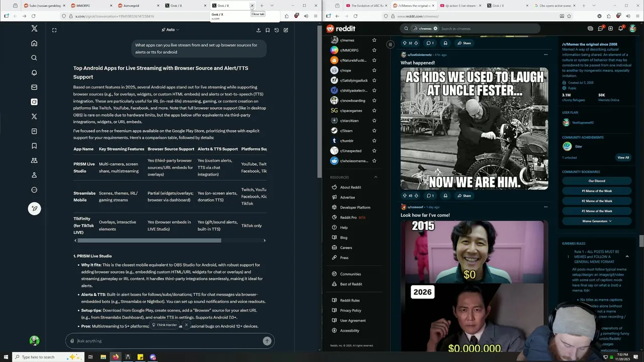The image size is (644, 362).
Task: Switch to the Asmongold tab
Action: [137, 6]
